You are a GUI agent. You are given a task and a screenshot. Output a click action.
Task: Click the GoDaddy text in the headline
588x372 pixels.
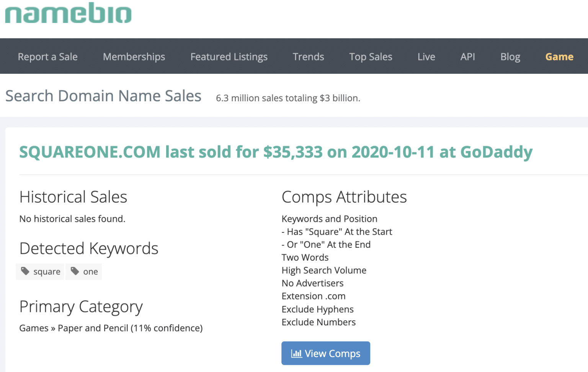(496, 152)
